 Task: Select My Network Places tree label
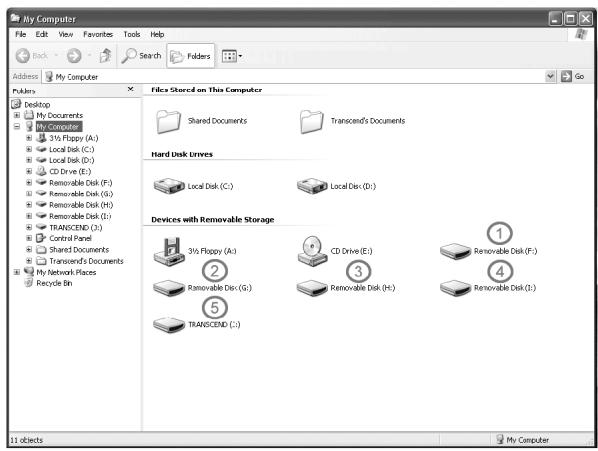pyautogui.click(x=66, y=273)
